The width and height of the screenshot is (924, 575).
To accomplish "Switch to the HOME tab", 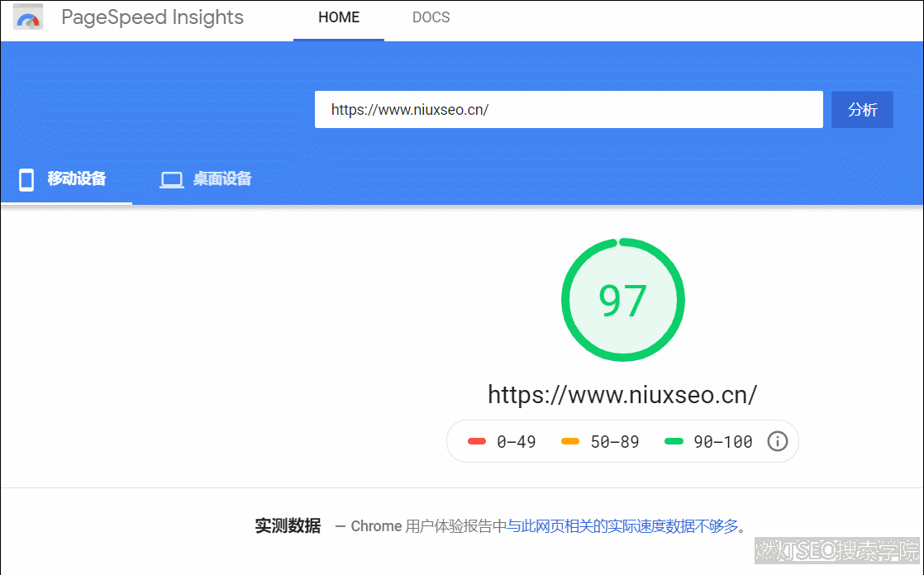I will (x=339, y=17).
